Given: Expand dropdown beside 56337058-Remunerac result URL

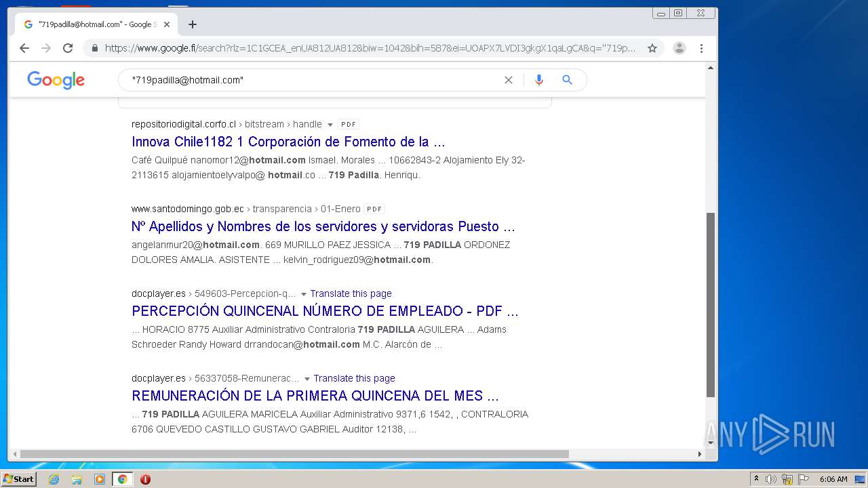Looking at the screenshot, I should tap(307, 379).
